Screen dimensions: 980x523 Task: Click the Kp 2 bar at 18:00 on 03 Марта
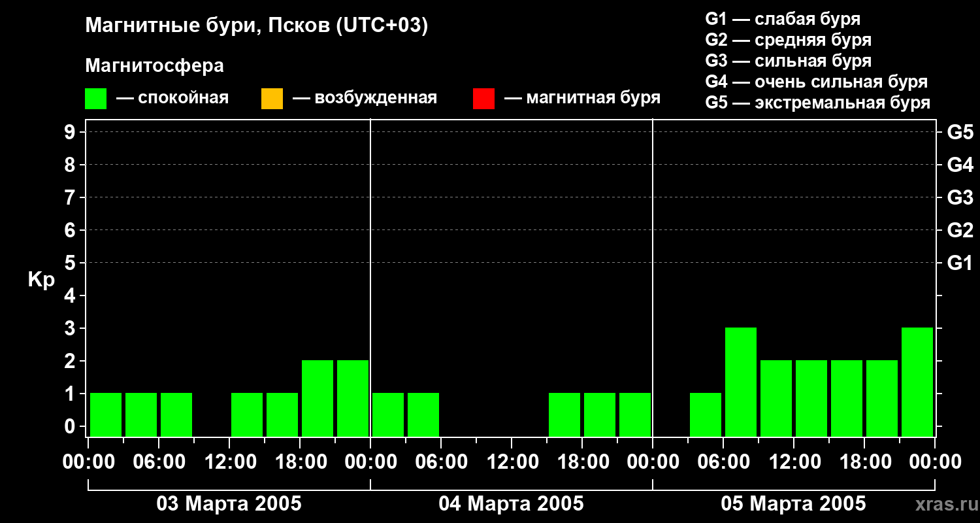tap(318, 398)
